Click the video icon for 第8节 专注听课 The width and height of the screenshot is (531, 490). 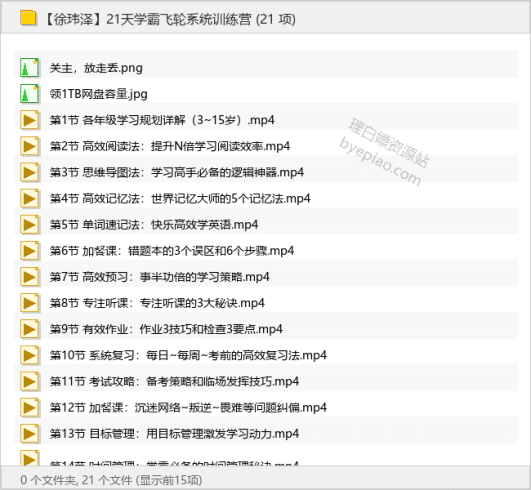[29, 303]
